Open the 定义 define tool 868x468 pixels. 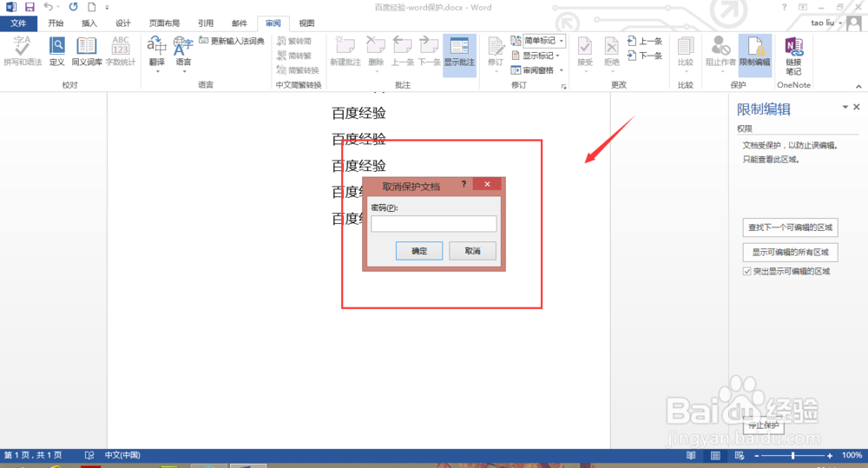coord(56,51)
